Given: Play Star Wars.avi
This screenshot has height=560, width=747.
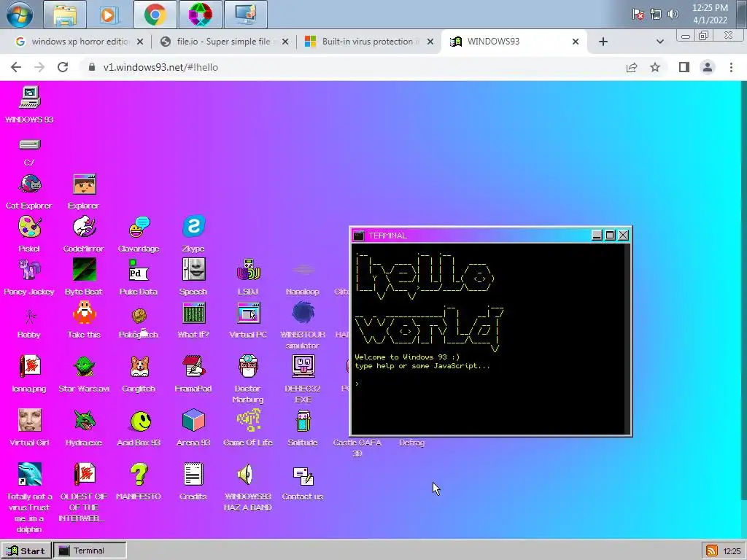Looking at the screenshot, I should pyautogui.click(x=85, y=367).
